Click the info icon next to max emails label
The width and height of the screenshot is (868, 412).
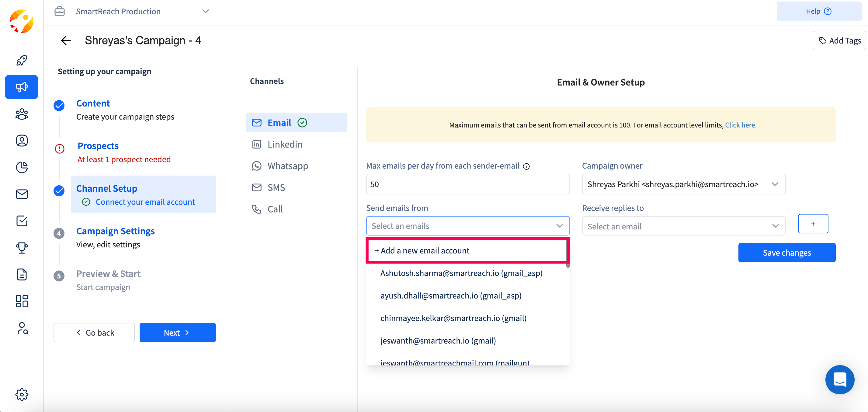pyautogui.click(x=526, y=166)
